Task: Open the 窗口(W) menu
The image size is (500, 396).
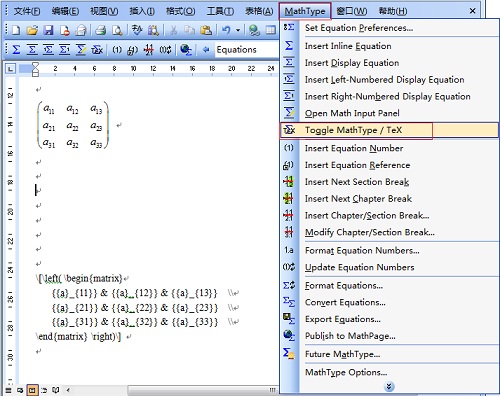Action: pos(352,11)
